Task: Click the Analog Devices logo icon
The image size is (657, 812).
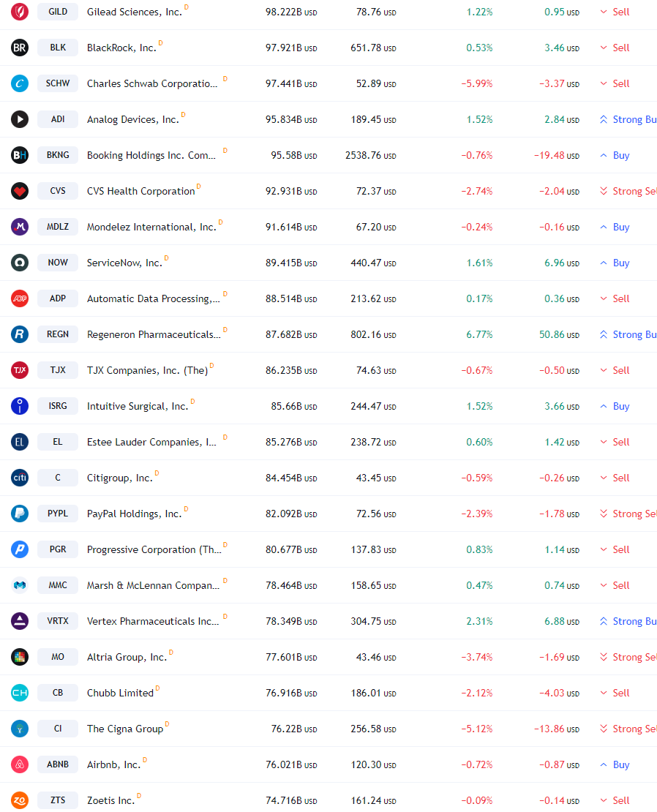Action: click(20, 119)
